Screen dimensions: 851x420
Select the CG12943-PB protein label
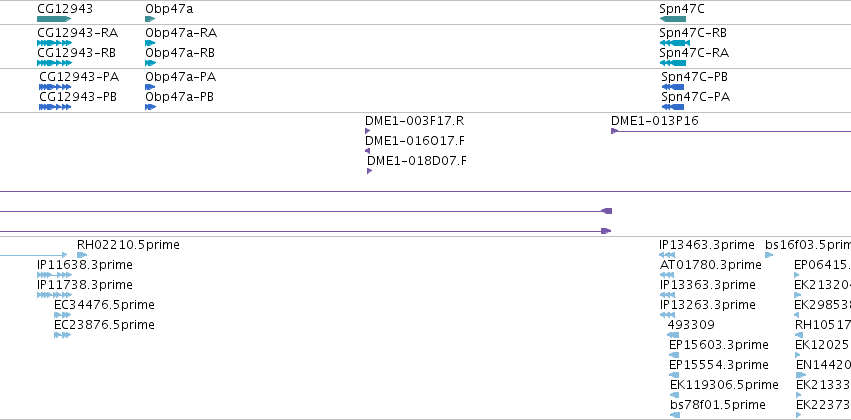pos(78,97)
